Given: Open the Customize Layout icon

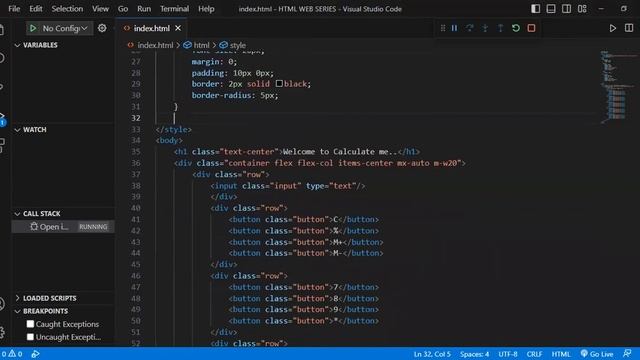Looking at the screenshot, I should point(582,9).
